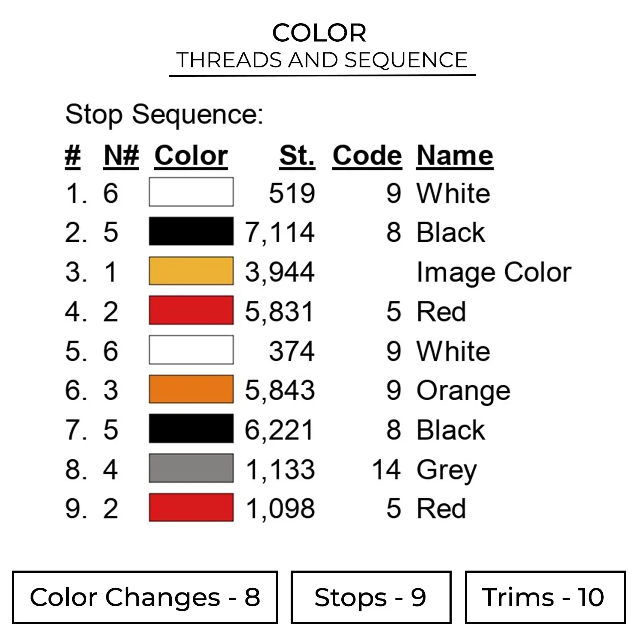Click the Threads and Sequence heading
The image size is (644, 644).
(322, 60)
